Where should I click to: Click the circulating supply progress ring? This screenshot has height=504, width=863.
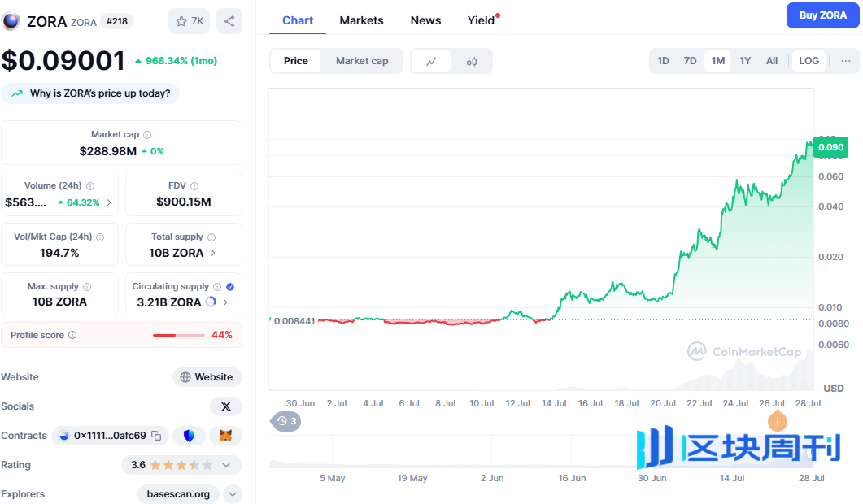211,302
